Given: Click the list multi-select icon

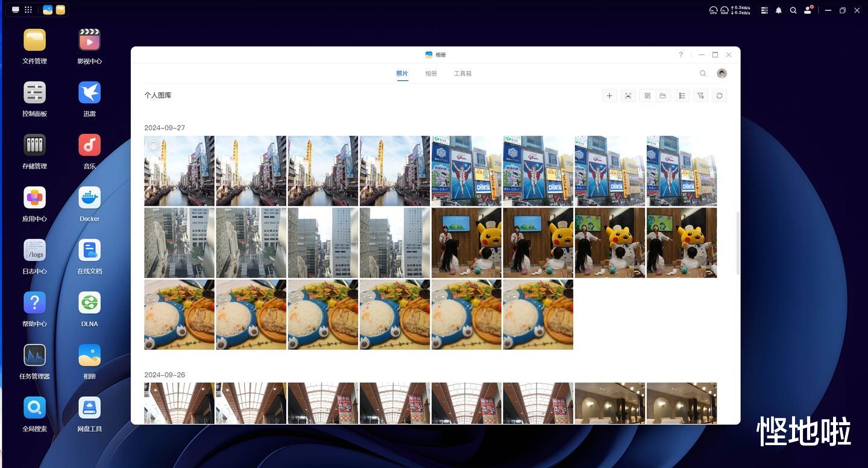Looking at the screenshot, I should coord(682,96).
